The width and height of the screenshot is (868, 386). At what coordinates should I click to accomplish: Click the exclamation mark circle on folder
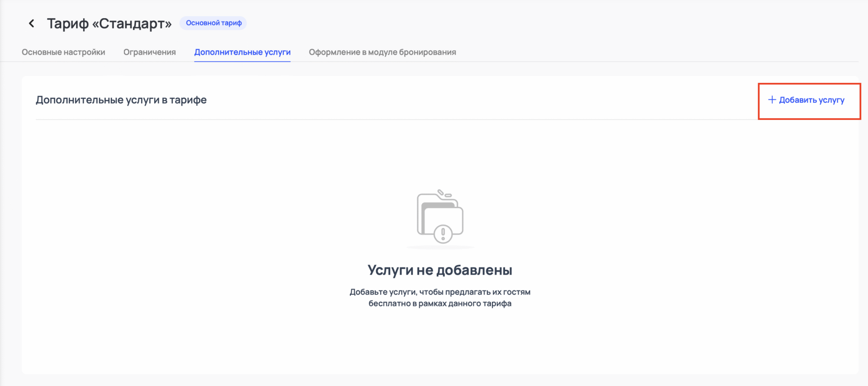(x=443, y=234)
